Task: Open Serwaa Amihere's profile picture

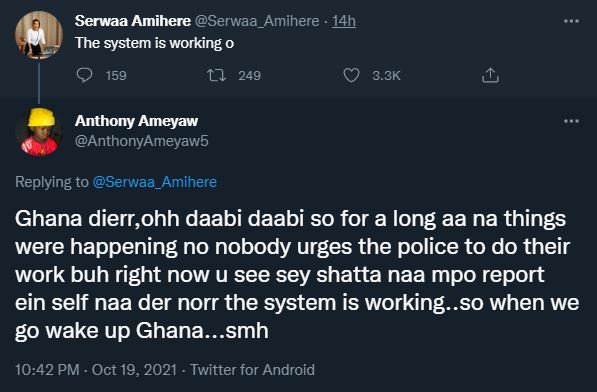Action: (x=39, y=35)
